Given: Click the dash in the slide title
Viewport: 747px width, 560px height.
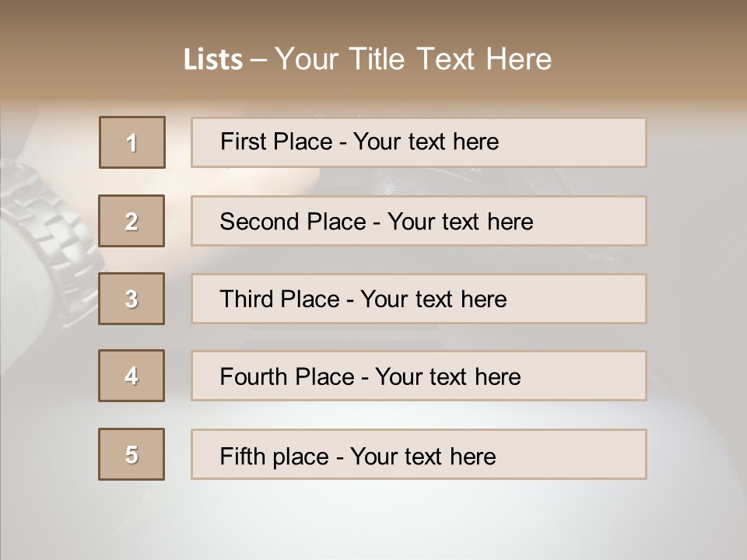Looking at the screenshot, I should pos(258,59).
